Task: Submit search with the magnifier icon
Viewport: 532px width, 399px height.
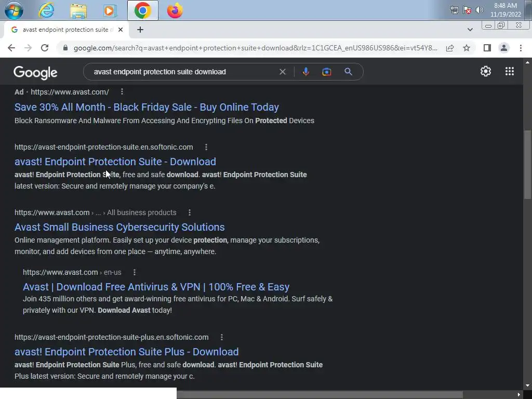Action: [348, 72]
